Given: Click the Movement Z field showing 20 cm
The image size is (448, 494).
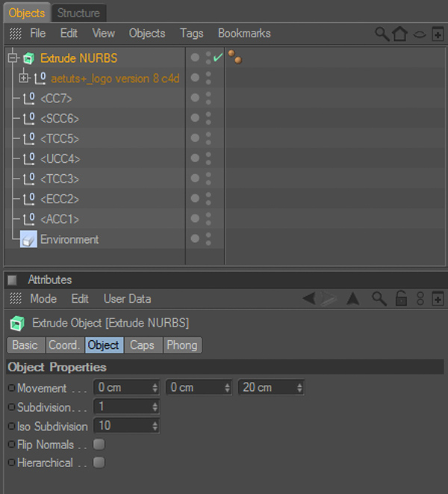Looking at the screenshot, I should pos(271,388).
